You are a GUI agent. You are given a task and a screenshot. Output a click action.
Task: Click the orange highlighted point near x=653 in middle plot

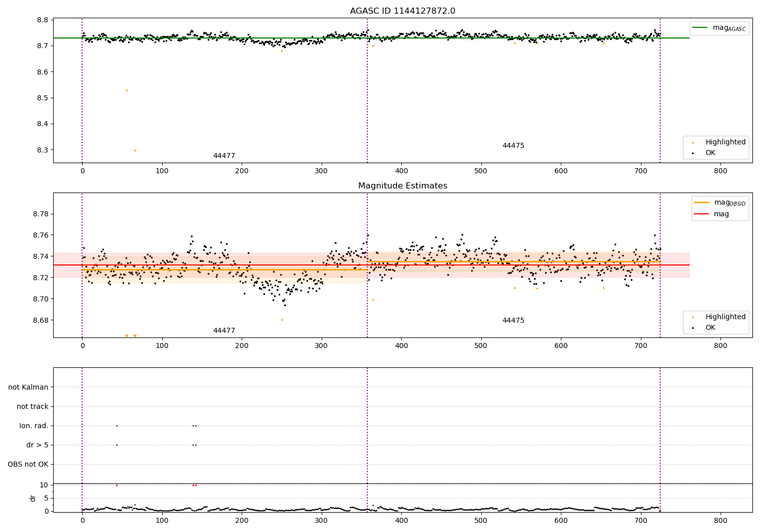click(x=603, y=288)
